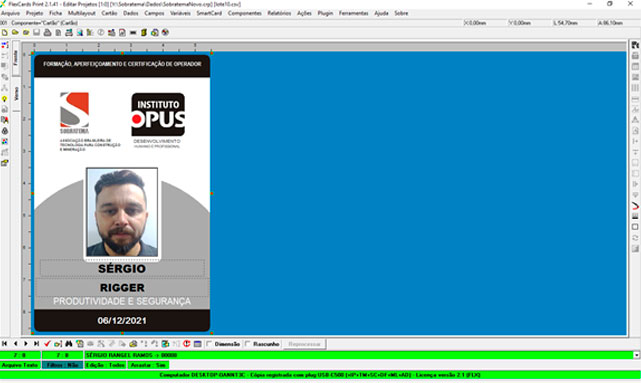Click the printer icon in top toolbar

tap(47, 33)
